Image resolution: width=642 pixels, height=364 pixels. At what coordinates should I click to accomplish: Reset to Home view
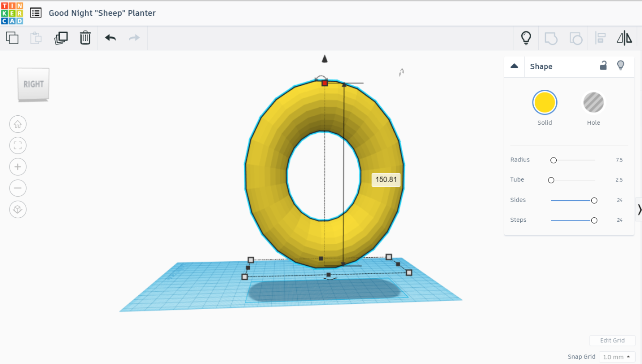[18, 124]
